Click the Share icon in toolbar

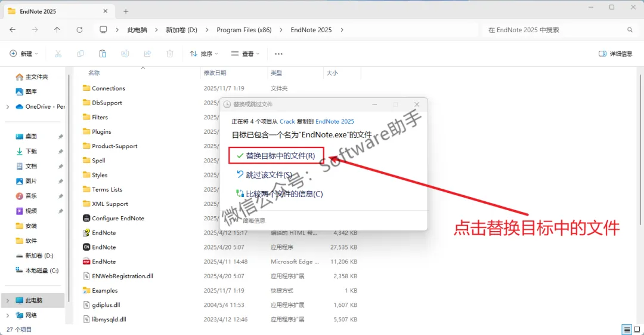pos(147,54)
